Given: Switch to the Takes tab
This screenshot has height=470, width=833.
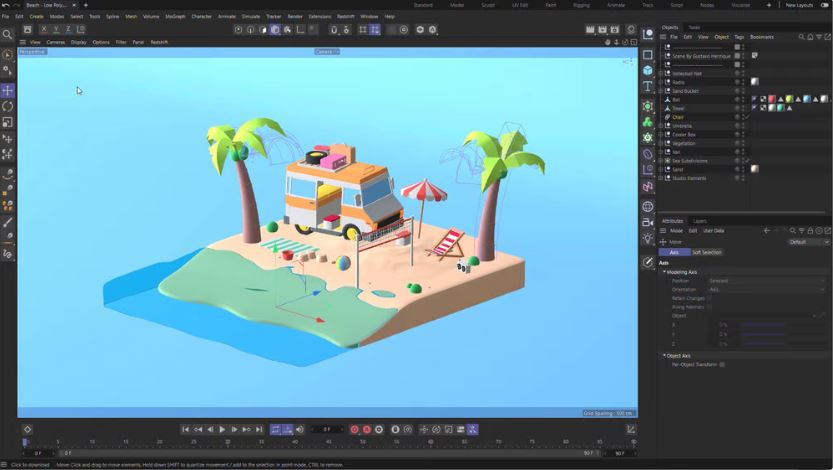Looking at the screenshot, I should click(x=694, y=27).
